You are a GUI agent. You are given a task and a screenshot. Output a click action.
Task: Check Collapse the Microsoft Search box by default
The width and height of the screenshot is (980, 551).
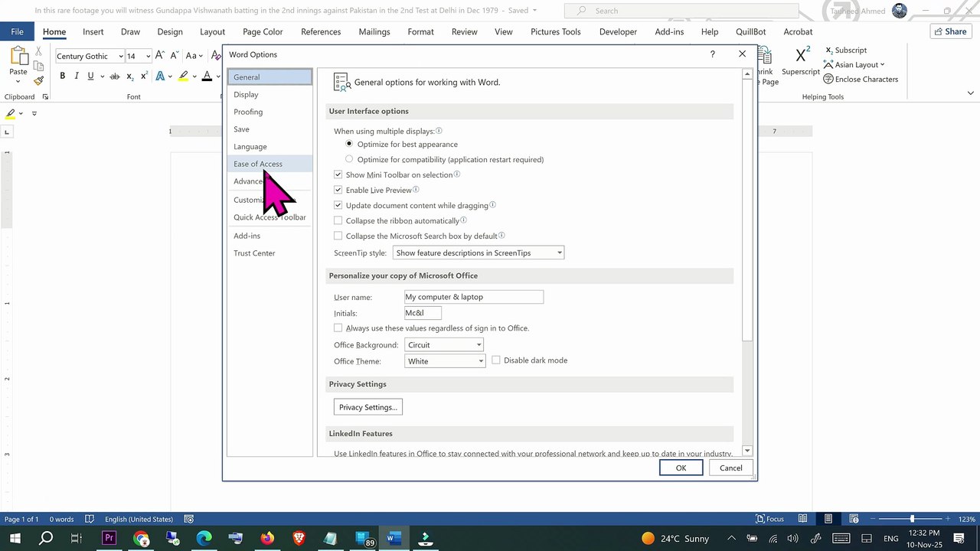[338, 236]
